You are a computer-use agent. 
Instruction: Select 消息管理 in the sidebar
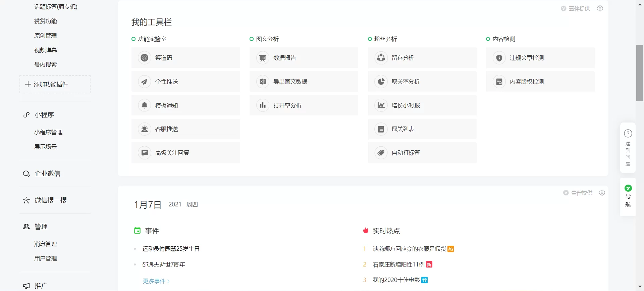click(46, 244)
